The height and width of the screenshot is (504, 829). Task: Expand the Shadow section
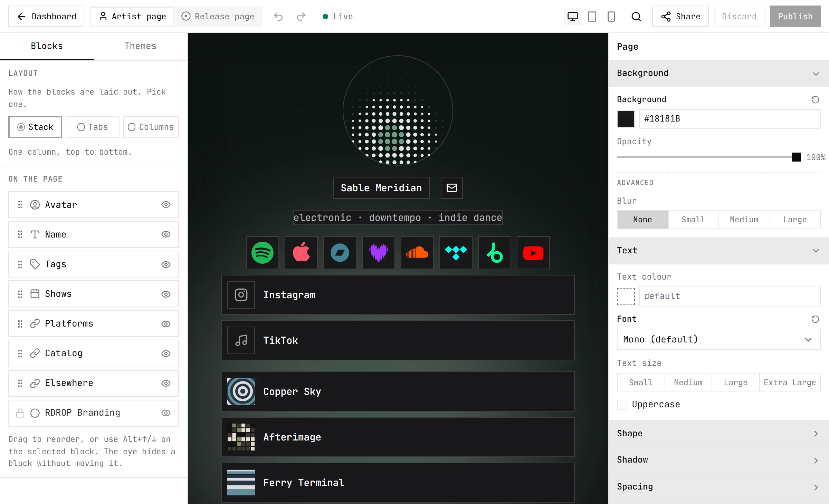(718, 460)
